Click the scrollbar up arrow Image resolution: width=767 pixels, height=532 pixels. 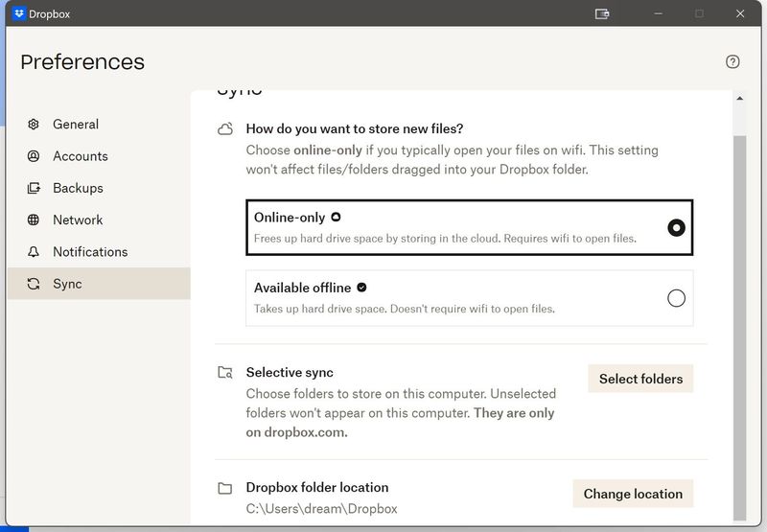pyautogui.click(x=738, y=98)
